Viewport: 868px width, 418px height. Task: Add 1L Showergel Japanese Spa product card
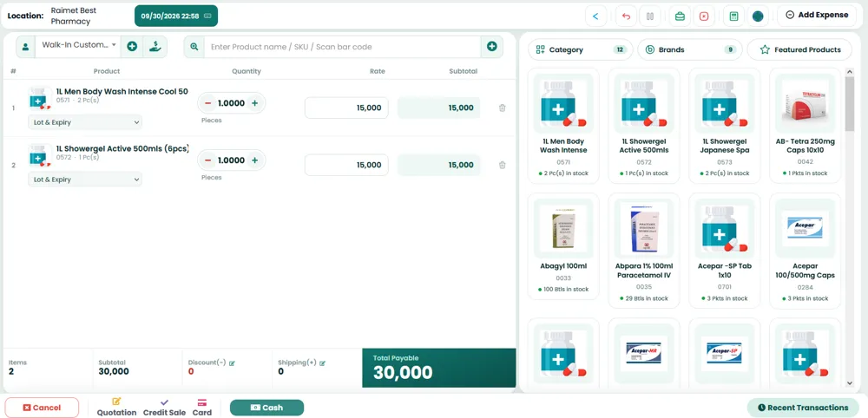(725, 126)
